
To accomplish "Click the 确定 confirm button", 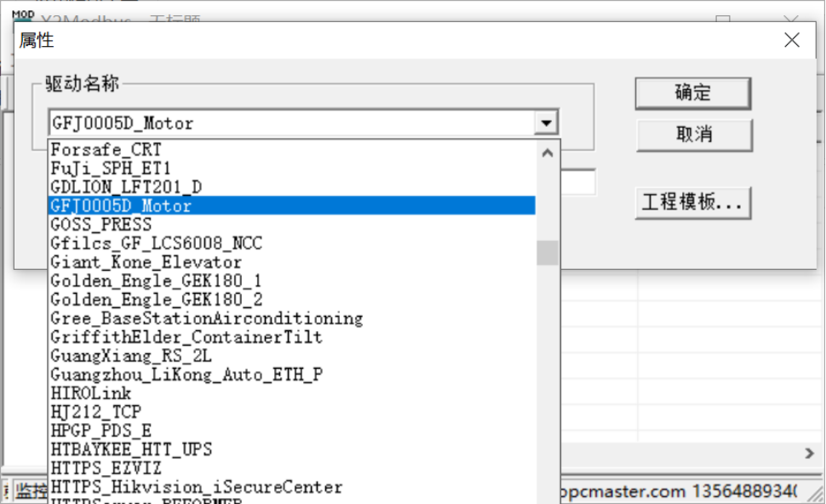I will pyautogui.click(x=692, y=93).
